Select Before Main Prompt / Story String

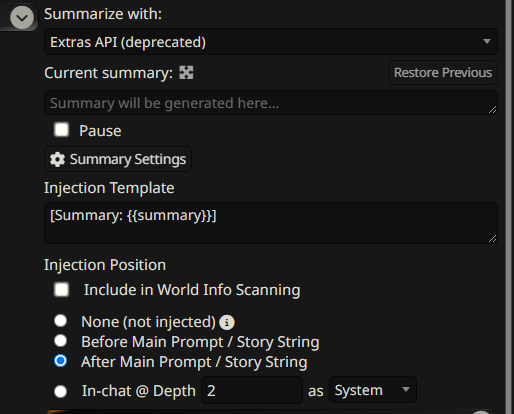[60, 341]
